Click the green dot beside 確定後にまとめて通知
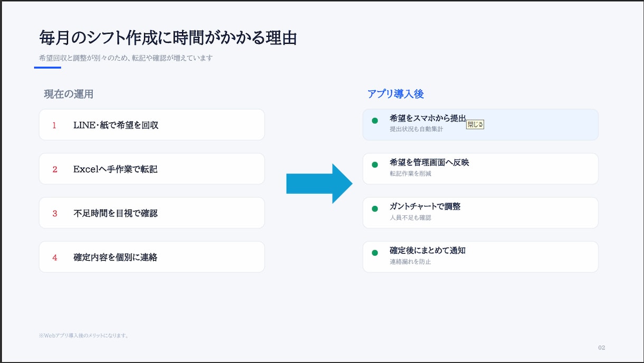Image resolution: width=644 pixels, height=363 pixels. click(x=375, y=253)
